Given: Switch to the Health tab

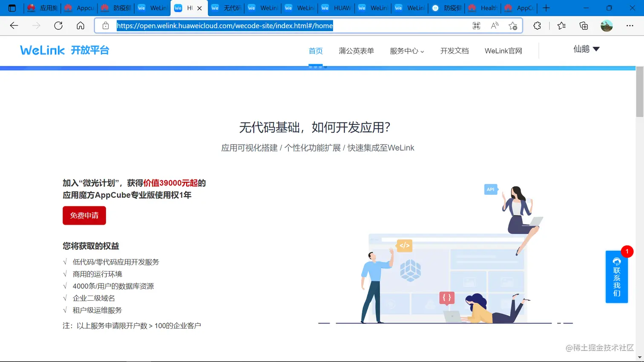Looking at the screenshot, I should coord(483,8).
